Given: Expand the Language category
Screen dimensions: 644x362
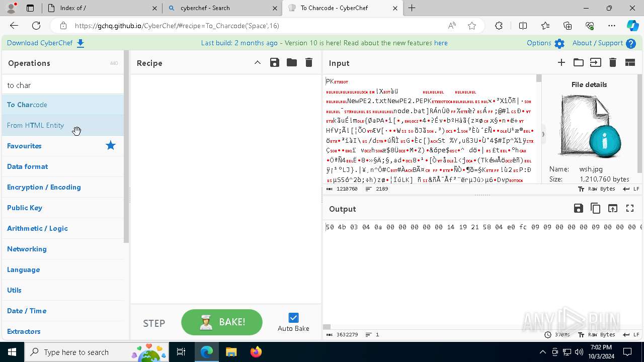Looking at the screenshot, I should [63, 269].
